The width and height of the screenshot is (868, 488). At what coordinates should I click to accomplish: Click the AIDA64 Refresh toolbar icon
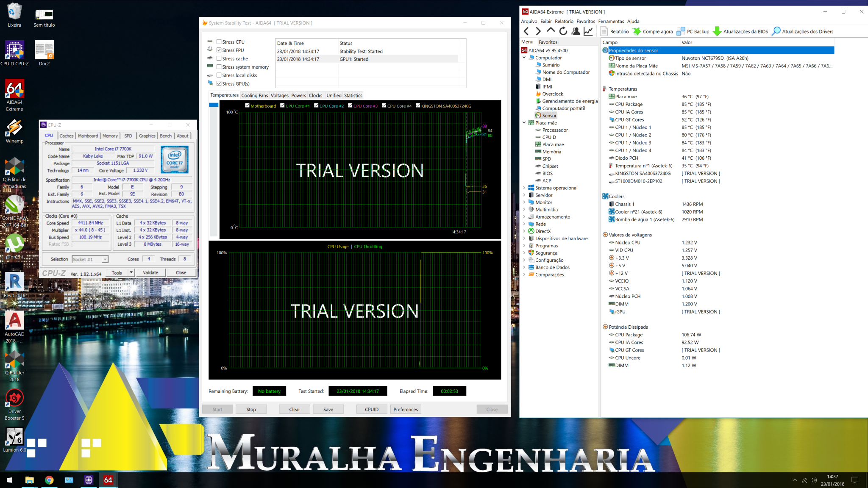coord(563,31)
